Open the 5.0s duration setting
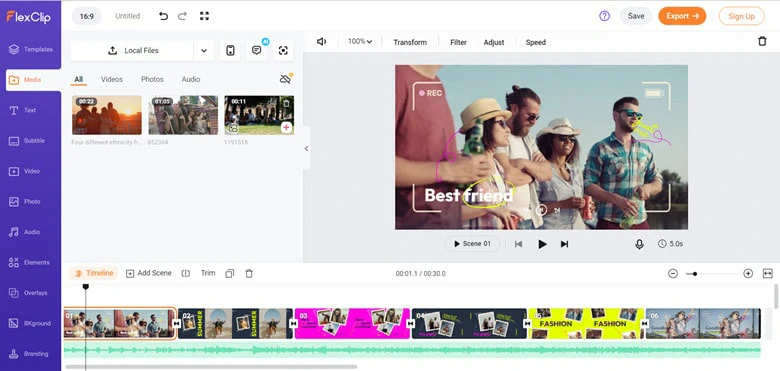Image resolution: width=780 pixels, height=371 pixels. click(x=671, y=244)
